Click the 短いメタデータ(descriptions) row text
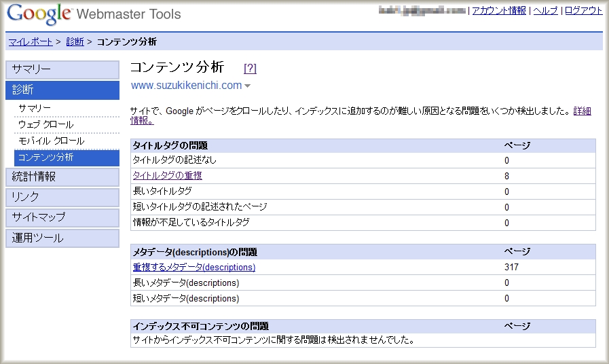609x364 pixels. pos(186,298)
